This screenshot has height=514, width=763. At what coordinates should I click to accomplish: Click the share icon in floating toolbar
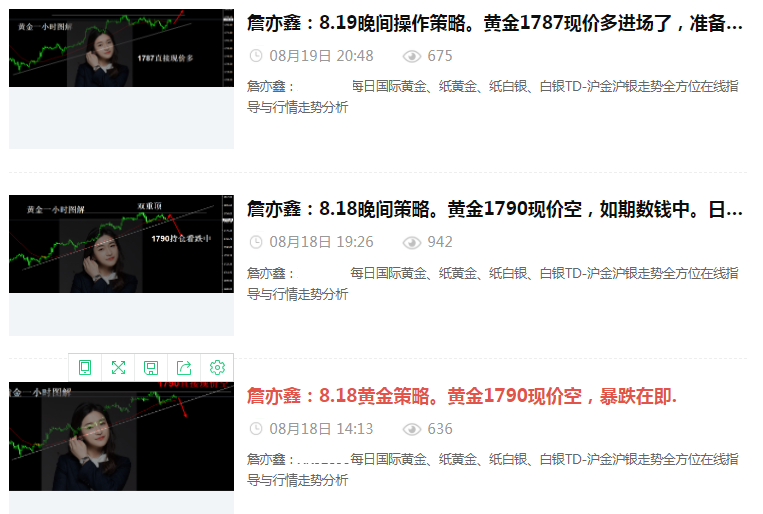pyautogui.click(x=184, y=367)
